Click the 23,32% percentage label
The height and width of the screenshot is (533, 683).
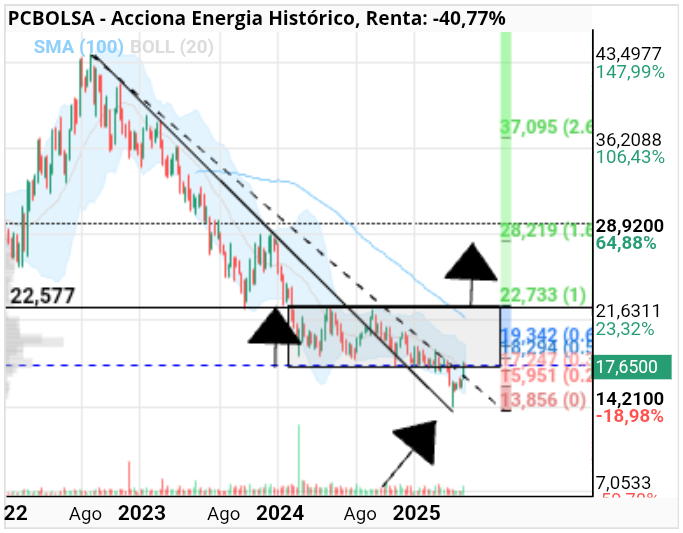point(625,329)
